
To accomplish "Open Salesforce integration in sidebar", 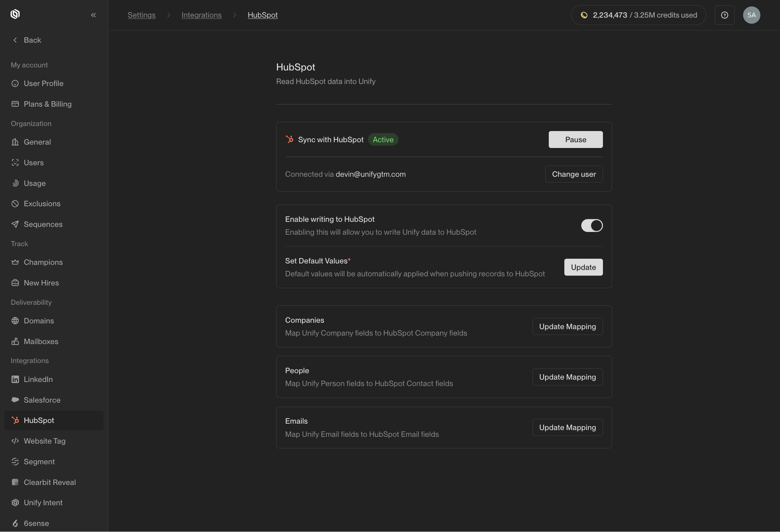I will (x=42, y=400).
